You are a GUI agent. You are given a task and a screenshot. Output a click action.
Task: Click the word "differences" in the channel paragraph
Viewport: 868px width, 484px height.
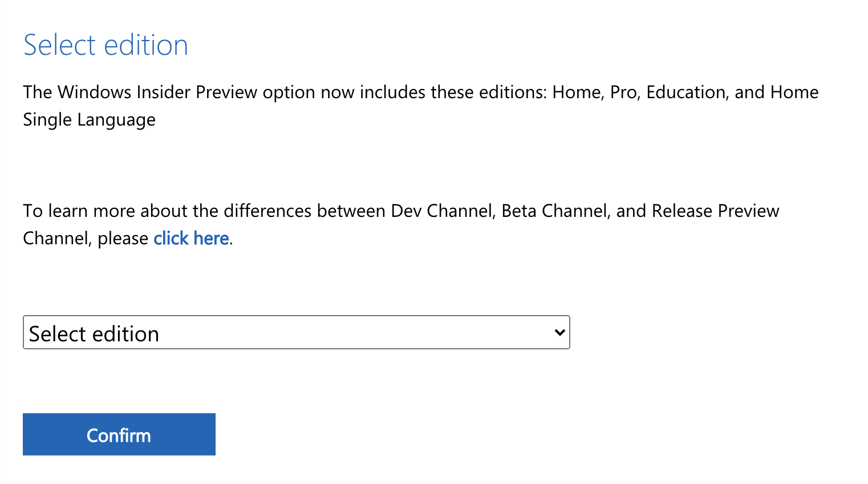(x=267, y=211)
